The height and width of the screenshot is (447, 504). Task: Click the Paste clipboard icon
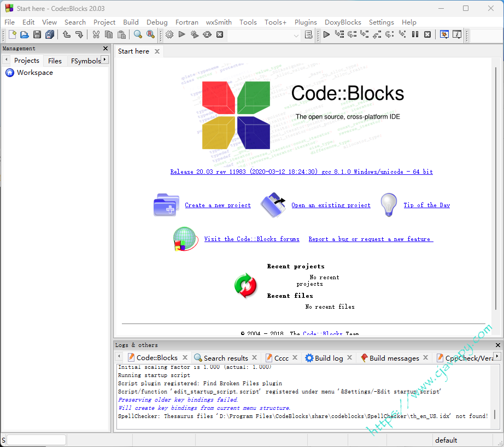point(121,34)
